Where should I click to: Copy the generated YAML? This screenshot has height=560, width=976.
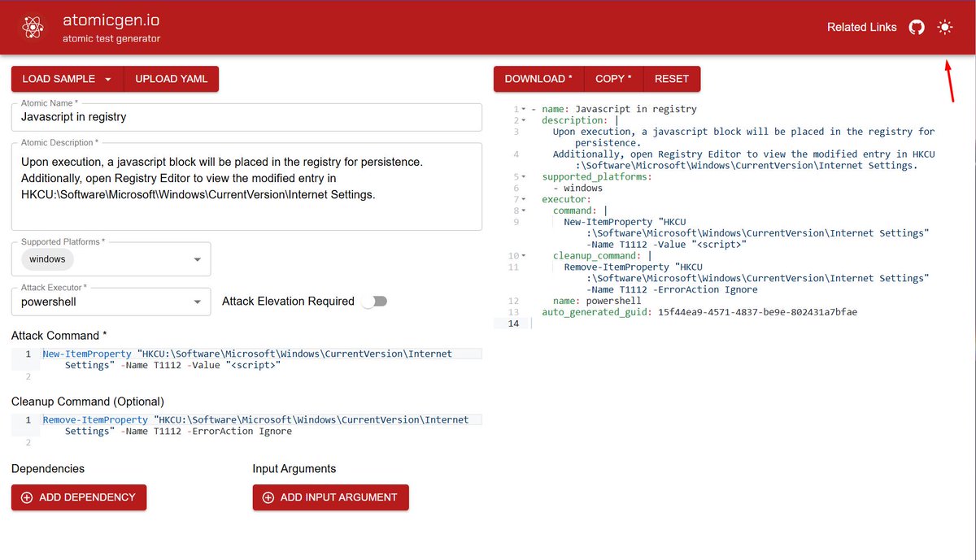pos(614,79)
